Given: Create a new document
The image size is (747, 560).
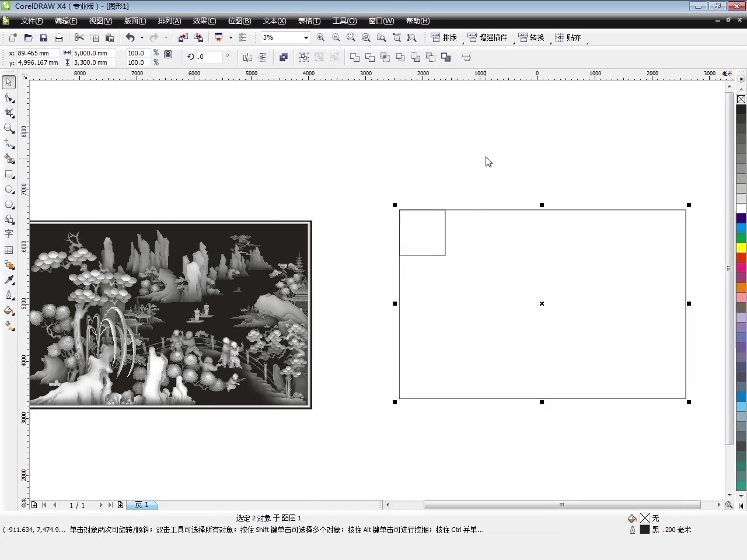Looking at the screenshot, I should tap(13, 37).
